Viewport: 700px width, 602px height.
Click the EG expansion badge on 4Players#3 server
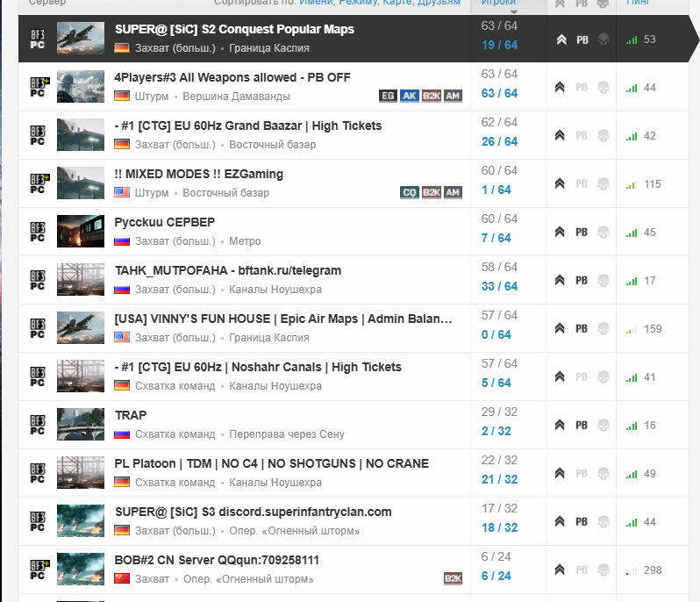[x=388, y=96]
